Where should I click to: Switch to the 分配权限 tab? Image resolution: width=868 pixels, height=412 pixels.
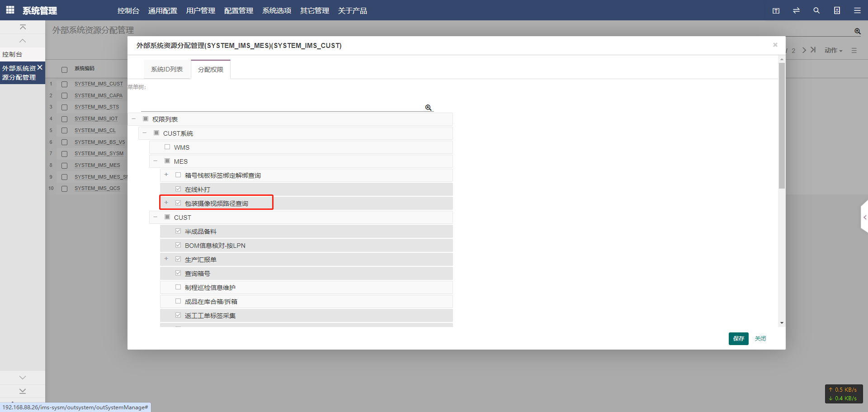[211, 69]
